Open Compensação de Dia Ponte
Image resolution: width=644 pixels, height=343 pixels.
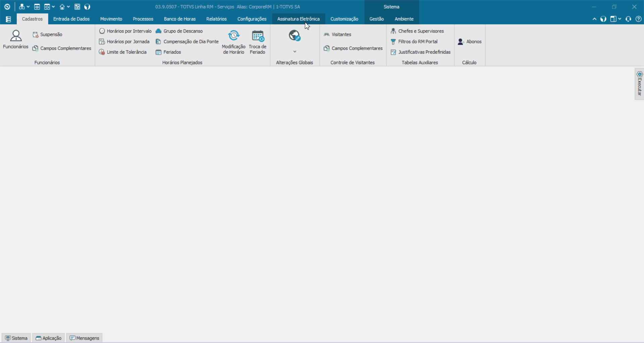click(187, 42)
